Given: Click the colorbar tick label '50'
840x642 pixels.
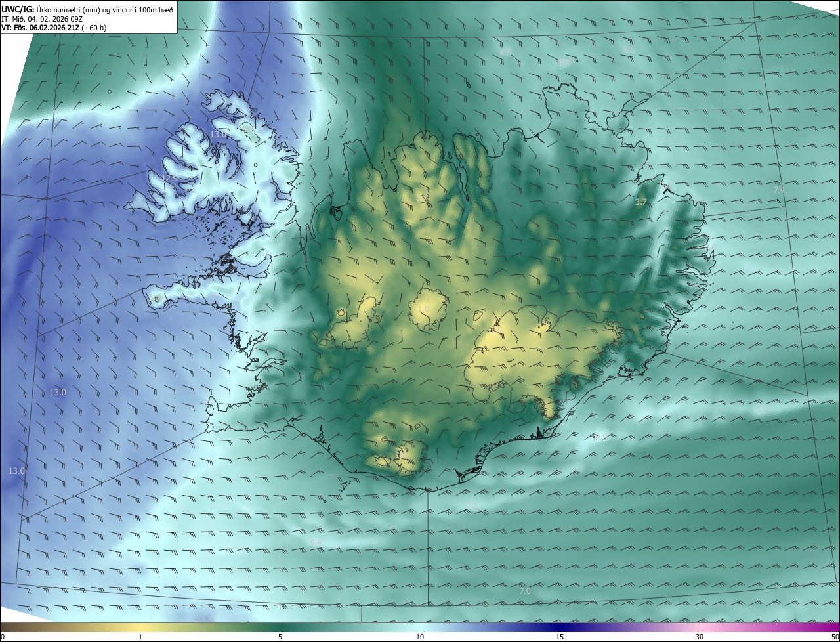Looking at the screenshot, I should pyautogui.click(x=835, y=637).
